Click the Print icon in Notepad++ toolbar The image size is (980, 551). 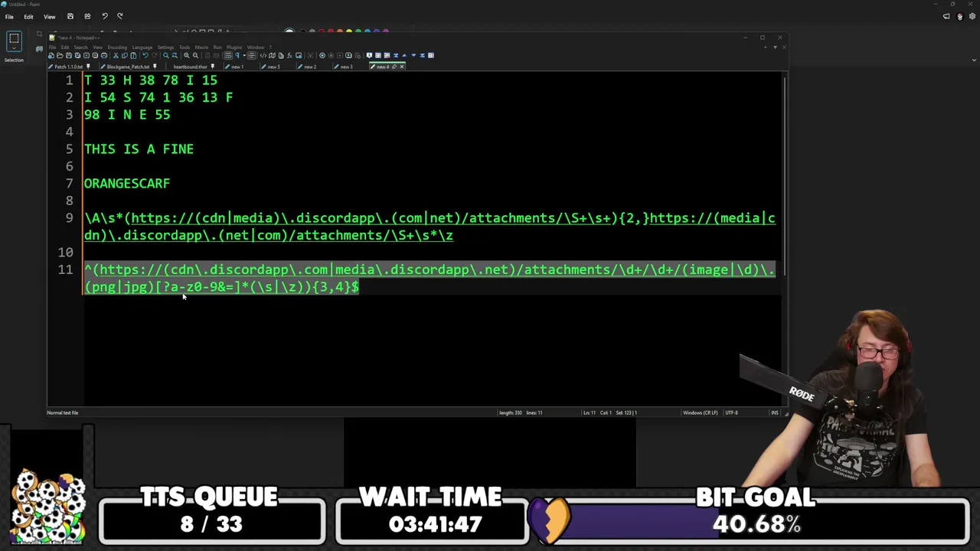pyautogui.click(x=104, y=55)
